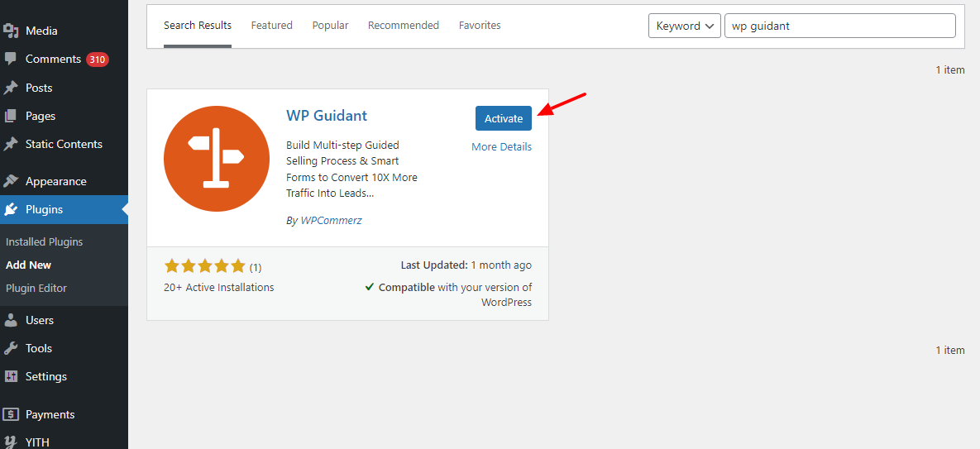Switch to the Featured tab
Image resolution: width=980 pixels, height=449 pixels.
[271, 26]
